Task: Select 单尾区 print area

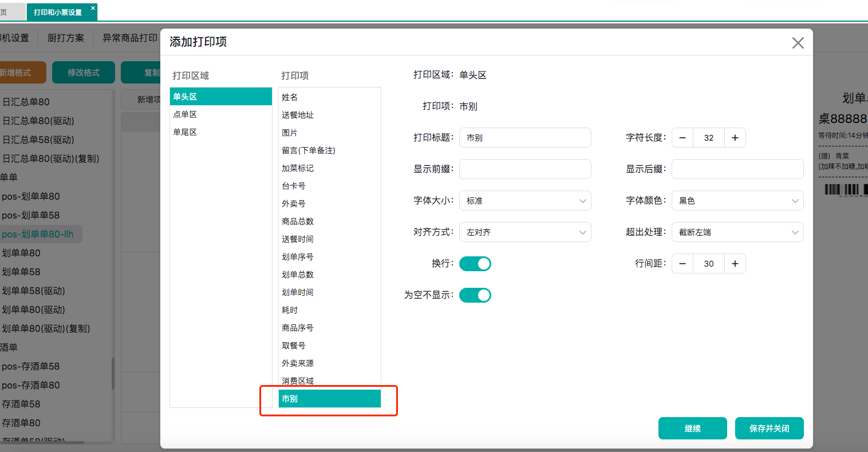Action: coord(221,132)
